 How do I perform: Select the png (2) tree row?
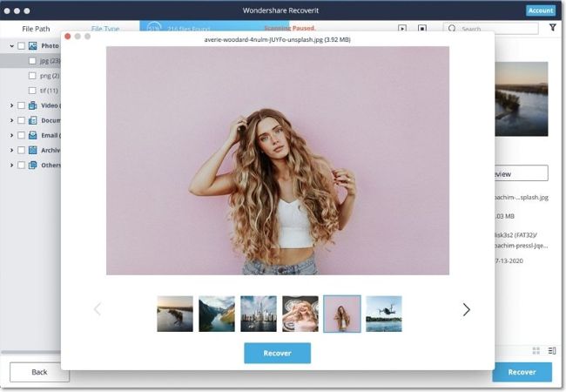point(30,76)
